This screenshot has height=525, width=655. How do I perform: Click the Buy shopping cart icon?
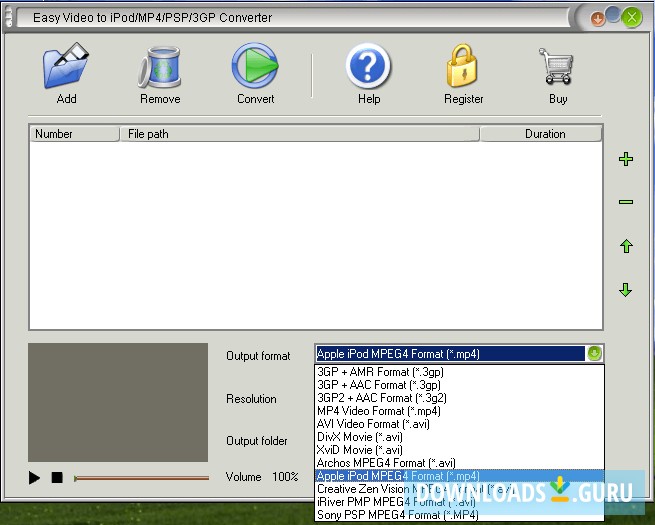[x=556, y=66]
